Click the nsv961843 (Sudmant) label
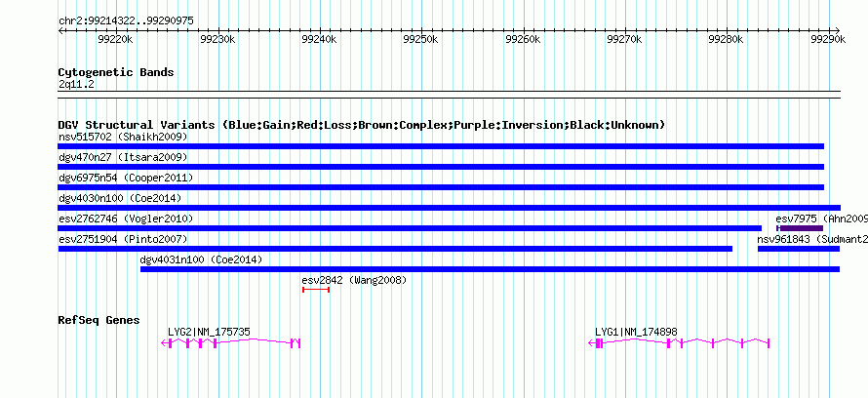The width and height of the screenshot is (868, 398). [812, 239]
